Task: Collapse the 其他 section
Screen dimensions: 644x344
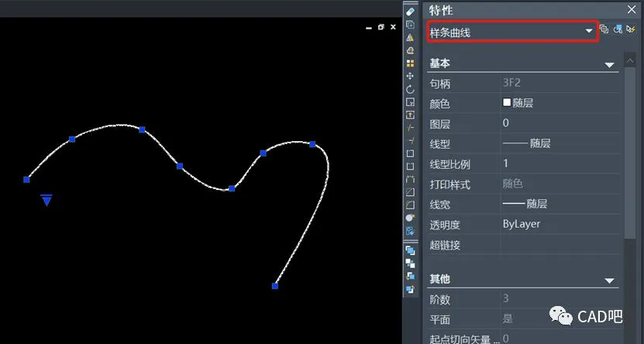Action: click(609, 280)
